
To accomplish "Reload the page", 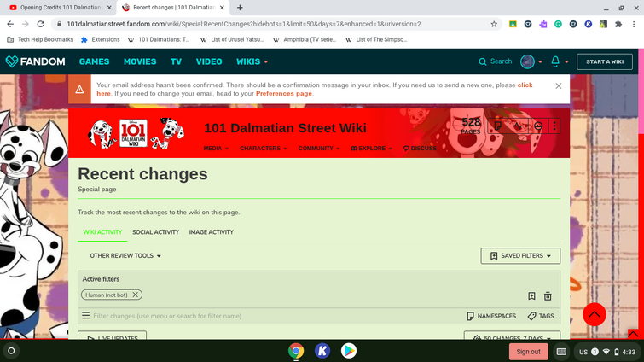I will (40, 24).
